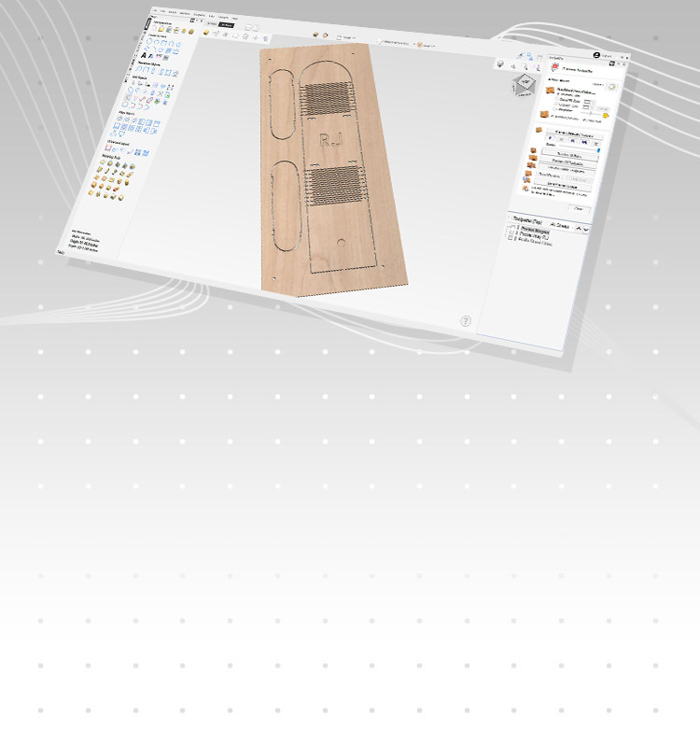
Task: Select the Text on Curve tool
Action: [151, 56]
